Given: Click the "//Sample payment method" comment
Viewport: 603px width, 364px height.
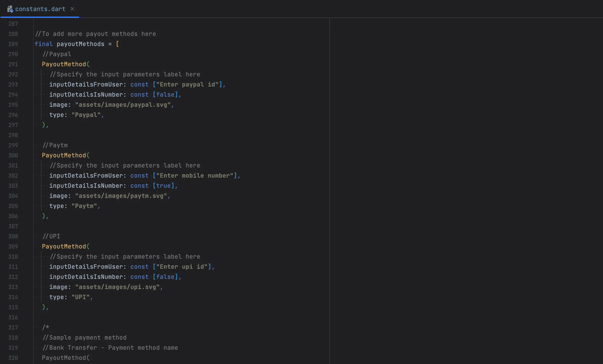Looking at the screenshot, I should click(x=85, y=338).
